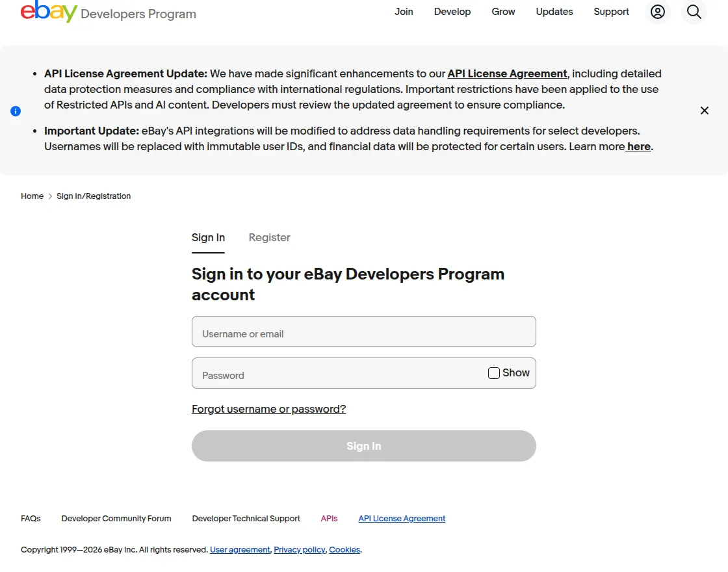
Task: Switch to the Register tab
Action: (269, 238)
